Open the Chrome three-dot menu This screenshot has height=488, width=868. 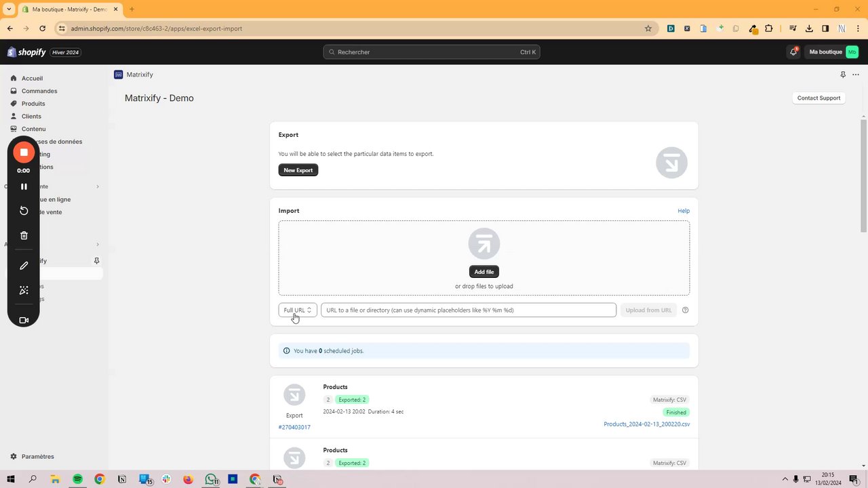[858, 28]
